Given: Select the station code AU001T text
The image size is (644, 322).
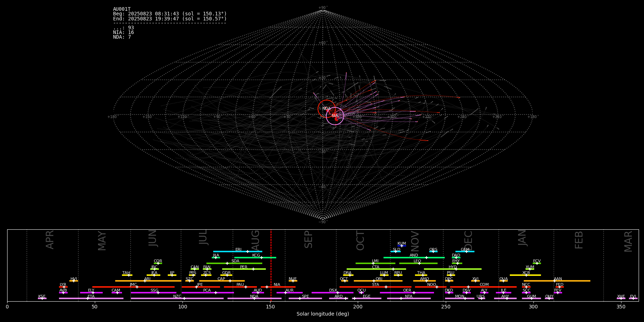Looking at the screenshot, I should [x=122, y=9].
